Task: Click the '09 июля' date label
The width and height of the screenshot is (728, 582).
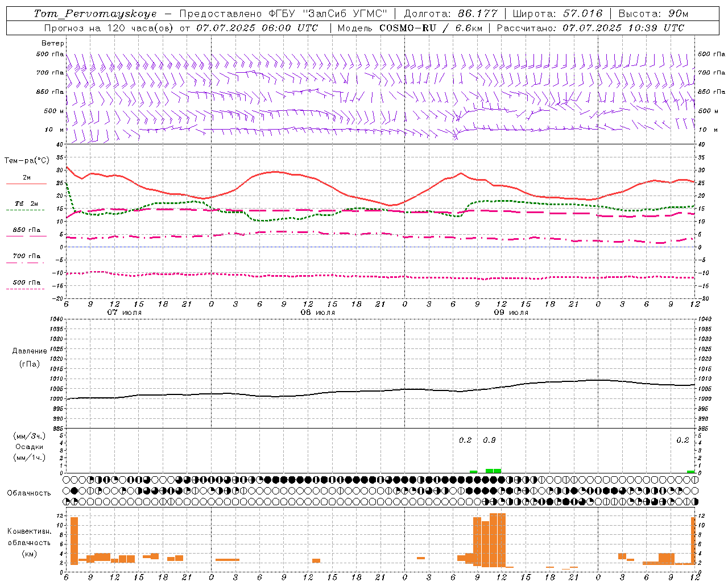Action: 511,313
